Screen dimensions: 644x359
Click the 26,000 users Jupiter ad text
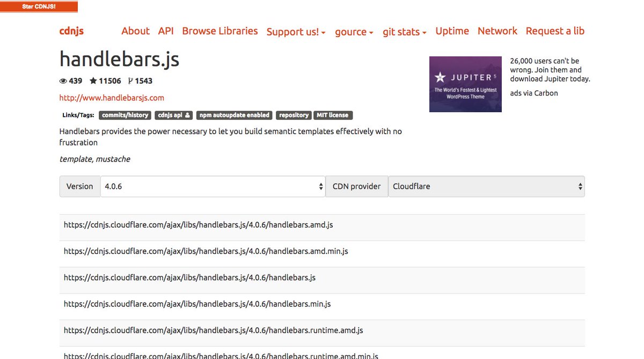pyautogui.click(x=550, y=70)
